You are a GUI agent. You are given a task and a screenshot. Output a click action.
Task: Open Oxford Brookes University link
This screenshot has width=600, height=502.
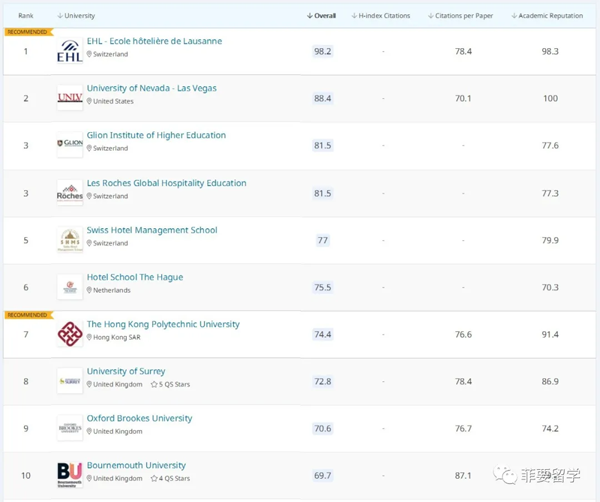[x=139, y=418]
